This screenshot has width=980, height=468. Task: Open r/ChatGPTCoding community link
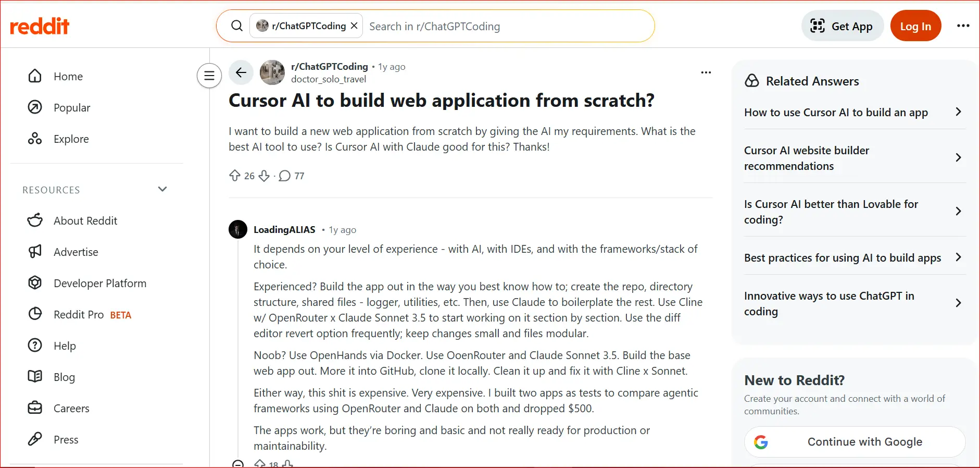329,66
